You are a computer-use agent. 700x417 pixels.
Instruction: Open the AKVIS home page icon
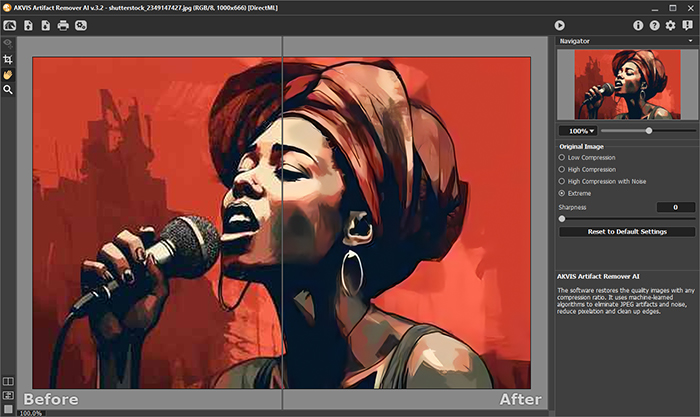coord(10,25)
